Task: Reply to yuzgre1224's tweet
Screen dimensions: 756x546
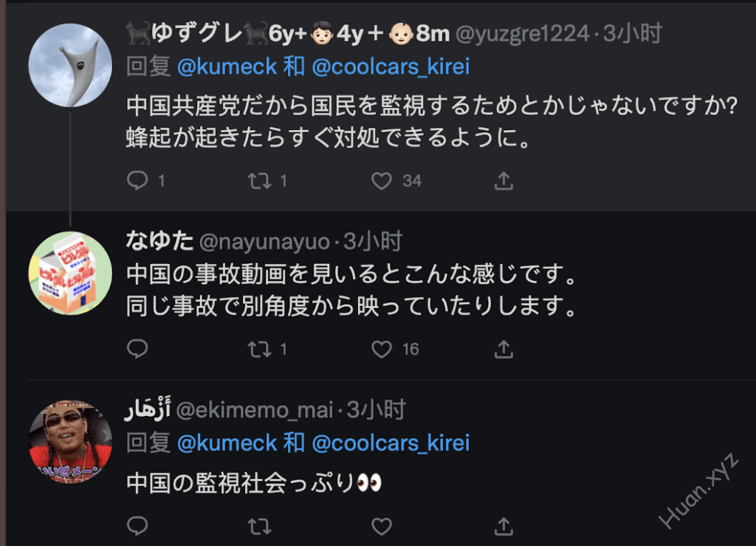Action: (x=137, y=180)
